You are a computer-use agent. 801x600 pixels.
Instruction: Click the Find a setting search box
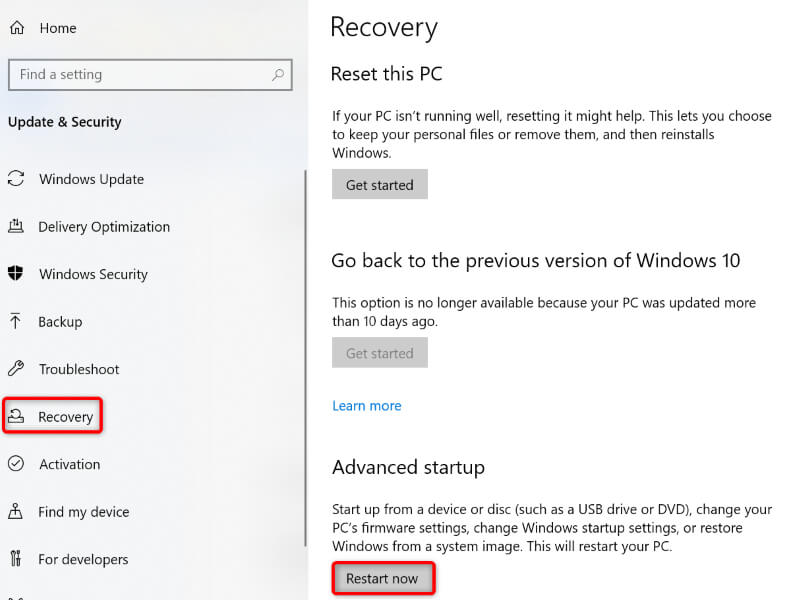[x=140, y=74]
